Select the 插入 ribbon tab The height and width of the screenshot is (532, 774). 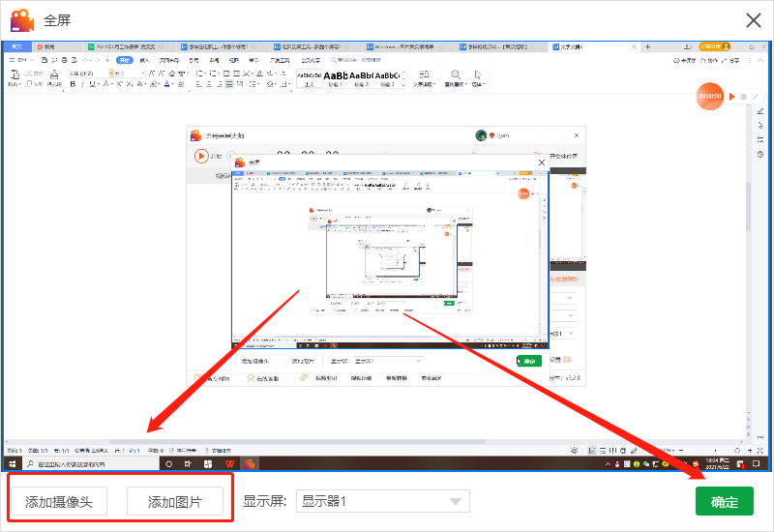click(x=144, y=60)
